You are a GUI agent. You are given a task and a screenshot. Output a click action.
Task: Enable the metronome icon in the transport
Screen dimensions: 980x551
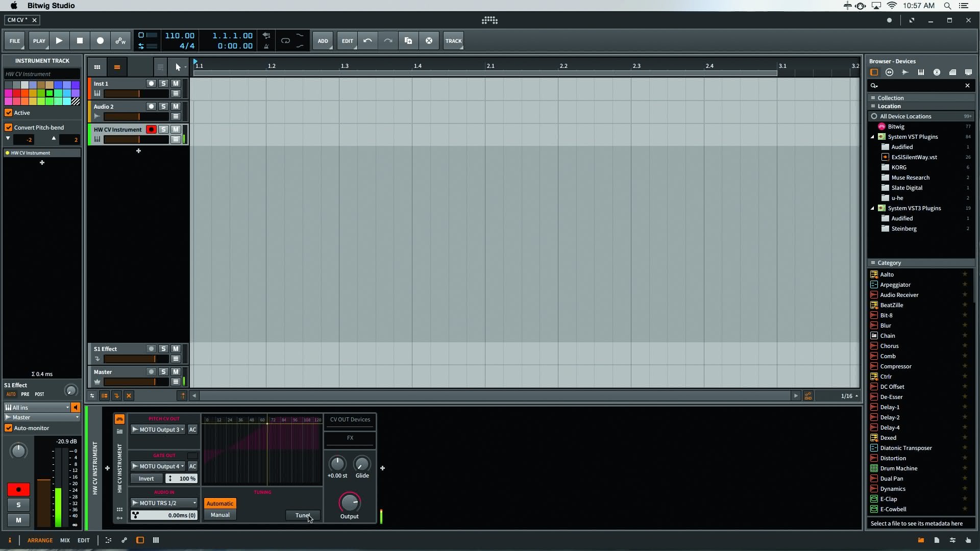pos(266,46)
